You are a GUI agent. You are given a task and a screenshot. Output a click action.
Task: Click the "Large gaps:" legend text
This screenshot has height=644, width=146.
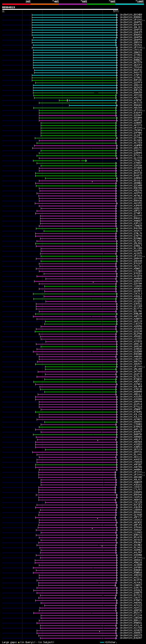[x=10, y=642]
